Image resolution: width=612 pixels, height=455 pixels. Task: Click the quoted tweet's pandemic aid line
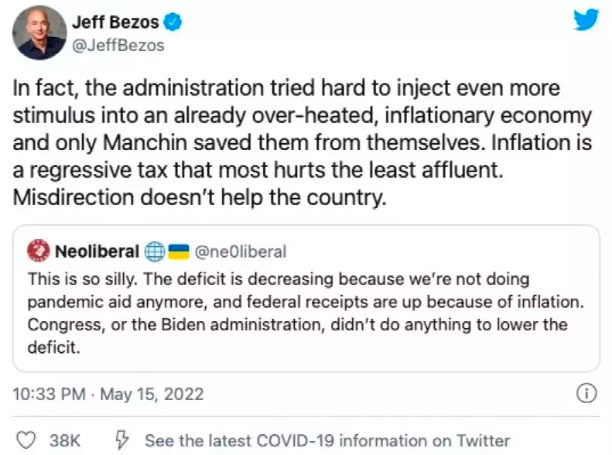pos(240,300)
